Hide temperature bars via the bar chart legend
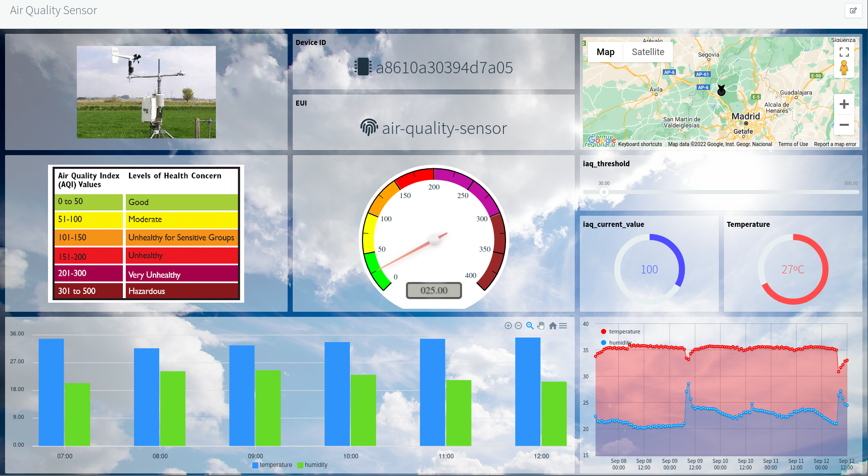The image size is (868, 476). click(x=272, y=465)
